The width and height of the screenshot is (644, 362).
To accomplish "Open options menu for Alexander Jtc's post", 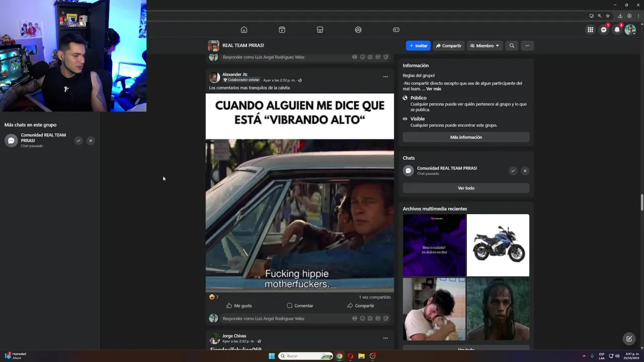I will [385, 77].
